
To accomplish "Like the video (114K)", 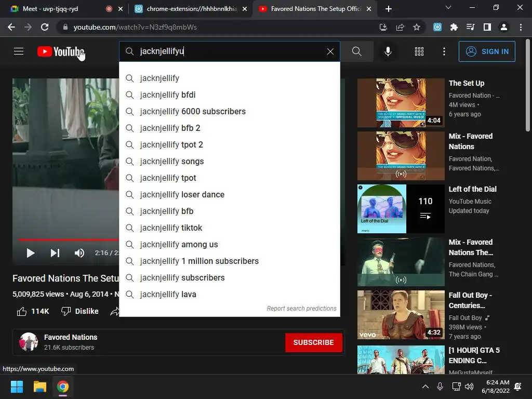I will (33, 311).
